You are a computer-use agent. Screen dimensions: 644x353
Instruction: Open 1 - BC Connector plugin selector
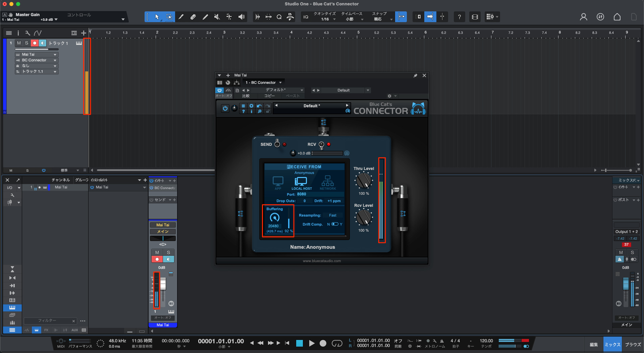coord(264,82)
